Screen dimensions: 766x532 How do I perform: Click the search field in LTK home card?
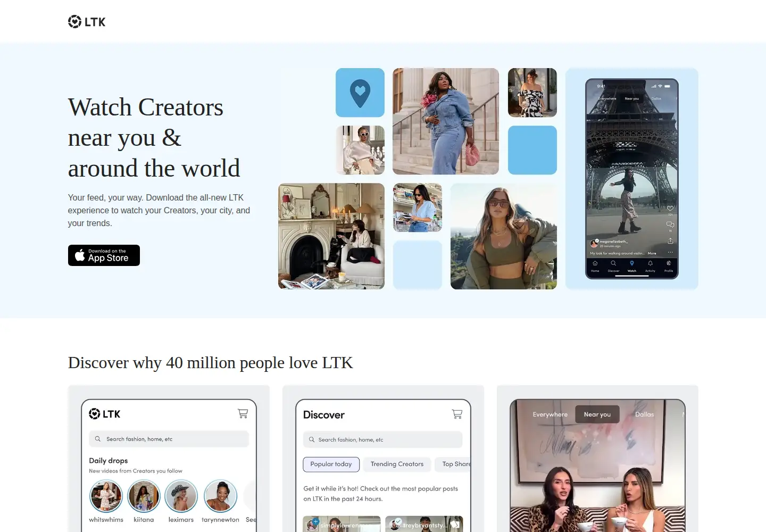click(x=169, y=439)
